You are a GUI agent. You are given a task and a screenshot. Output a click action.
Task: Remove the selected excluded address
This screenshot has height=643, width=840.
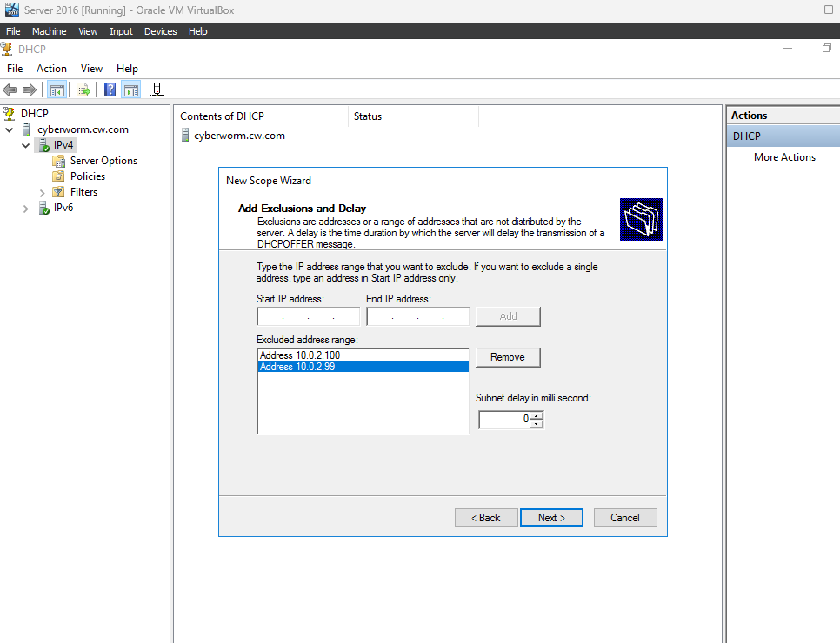pos(507,357)
